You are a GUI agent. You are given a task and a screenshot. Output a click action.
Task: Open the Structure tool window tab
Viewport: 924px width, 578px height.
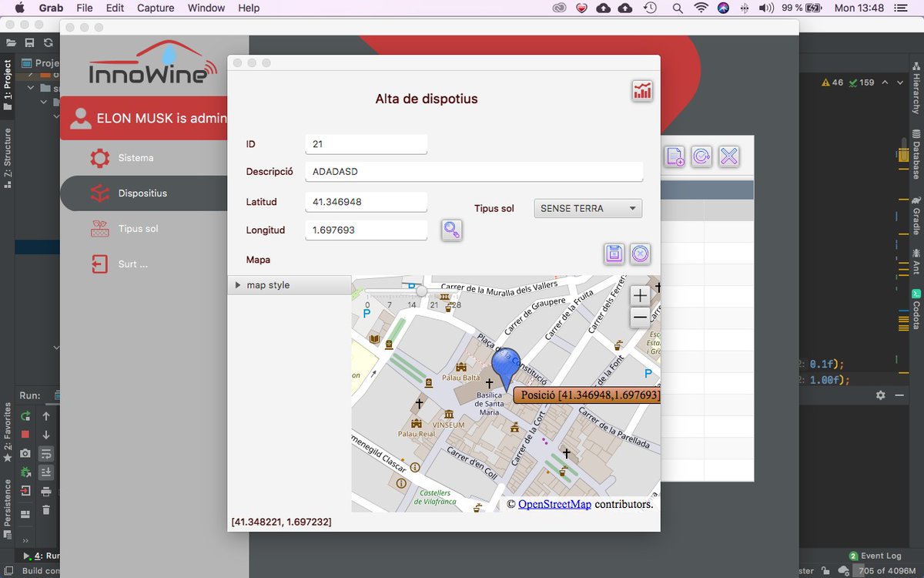pos(8,158)
